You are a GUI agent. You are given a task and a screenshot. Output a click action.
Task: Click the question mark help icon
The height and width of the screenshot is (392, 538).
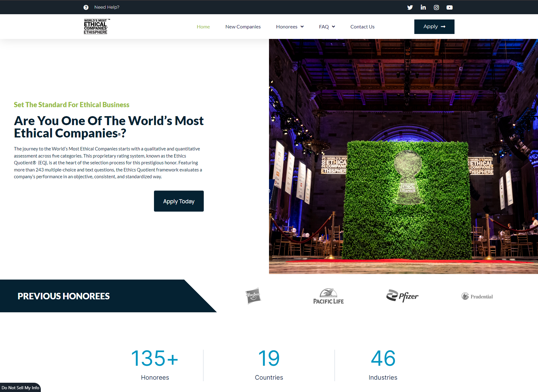point(86,7)
